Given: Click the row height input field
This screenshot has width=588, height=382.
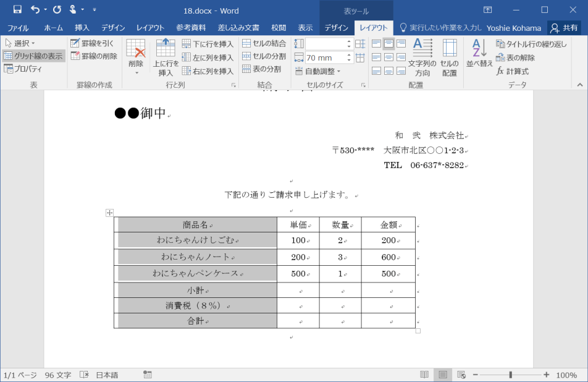Looking at the screenshot, I should click(325, 44).
